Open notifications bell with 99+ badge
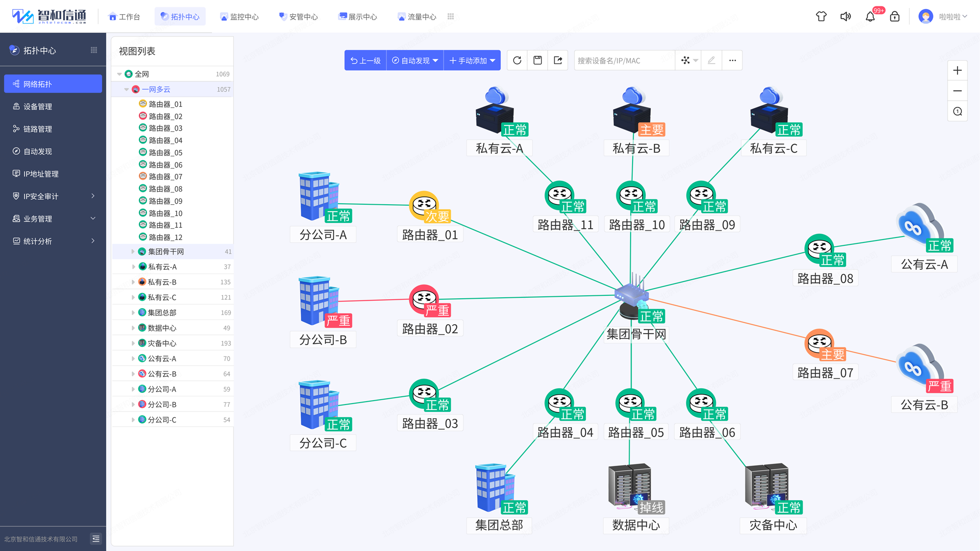 coord(871,16)
